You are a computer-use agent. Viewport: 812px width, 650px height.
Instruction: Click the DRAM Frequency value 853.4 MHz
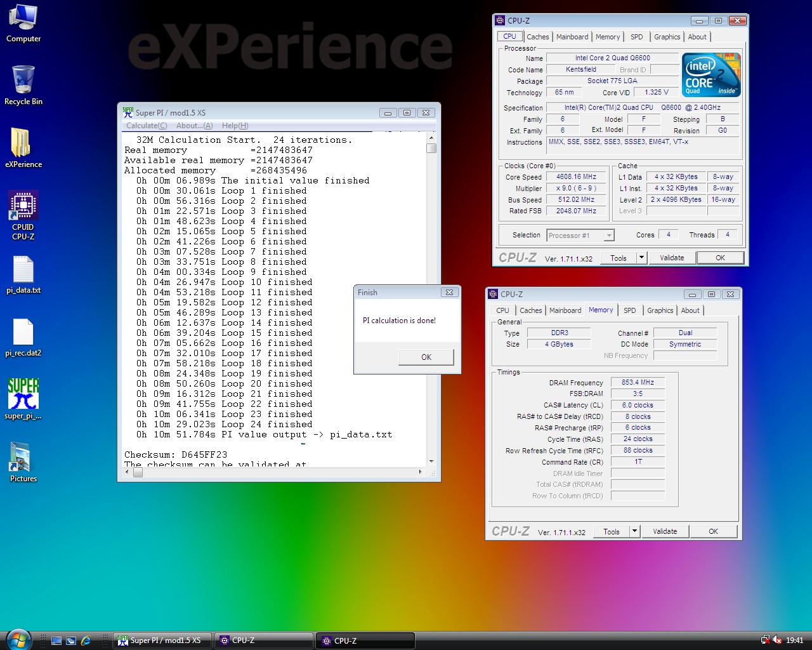click(x=638, y=382)
